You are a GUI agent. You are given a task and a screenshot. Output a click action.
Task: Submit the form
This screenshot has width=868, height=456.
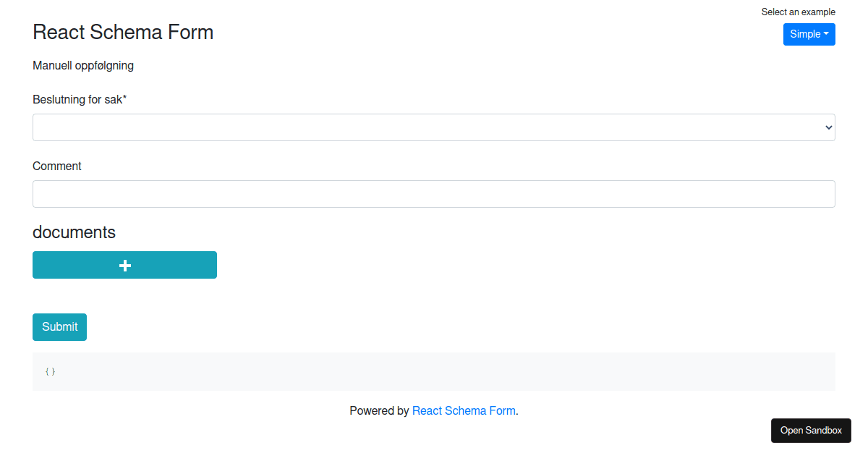coord(59,327)
